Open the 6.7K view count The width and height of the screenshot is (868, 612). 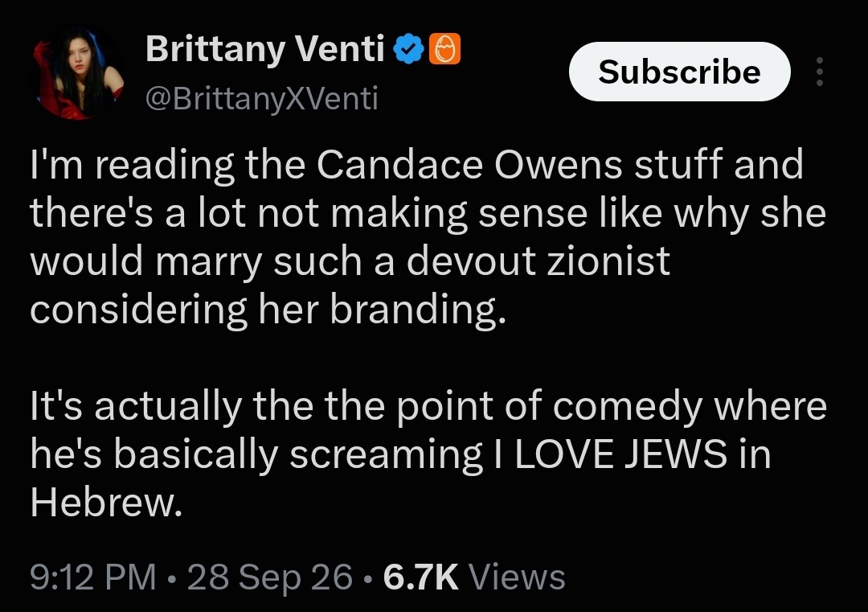(420, 577)
